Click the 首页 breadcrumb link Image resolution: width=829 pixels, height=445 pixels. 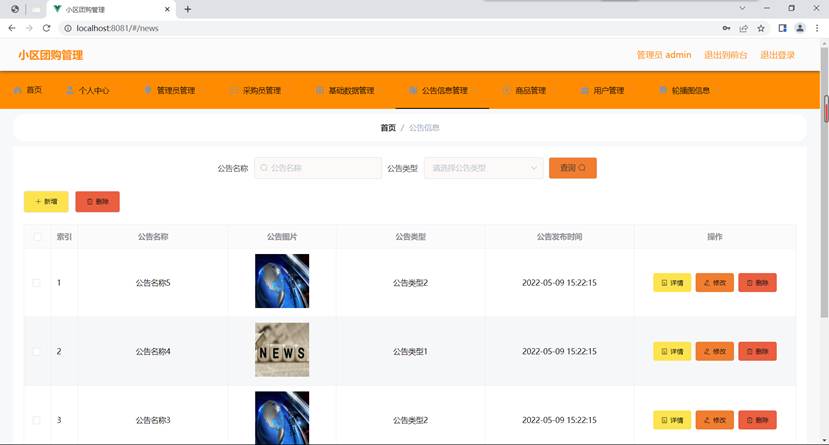point(388,128)
